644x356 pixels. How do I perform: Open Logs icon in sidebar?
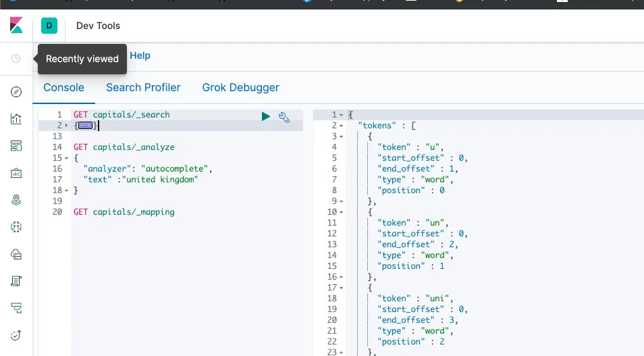[16, 281]
